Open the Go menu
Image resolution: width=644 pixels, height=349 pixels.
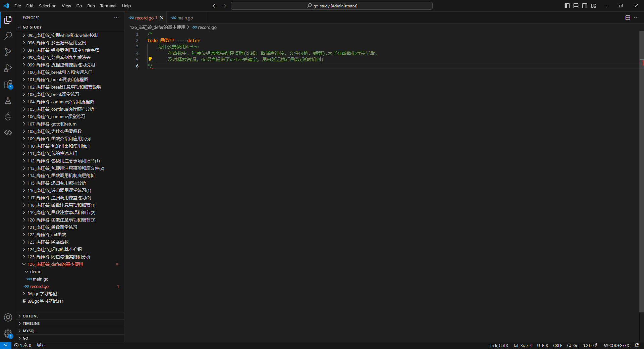tap(79, 6)
